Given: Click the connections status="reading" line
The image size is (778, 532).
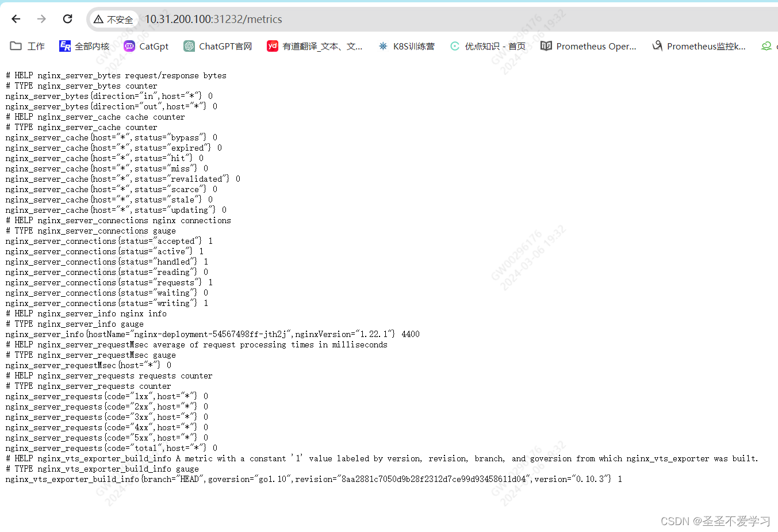Looking at the screenshot, I should tap(107, 272).
